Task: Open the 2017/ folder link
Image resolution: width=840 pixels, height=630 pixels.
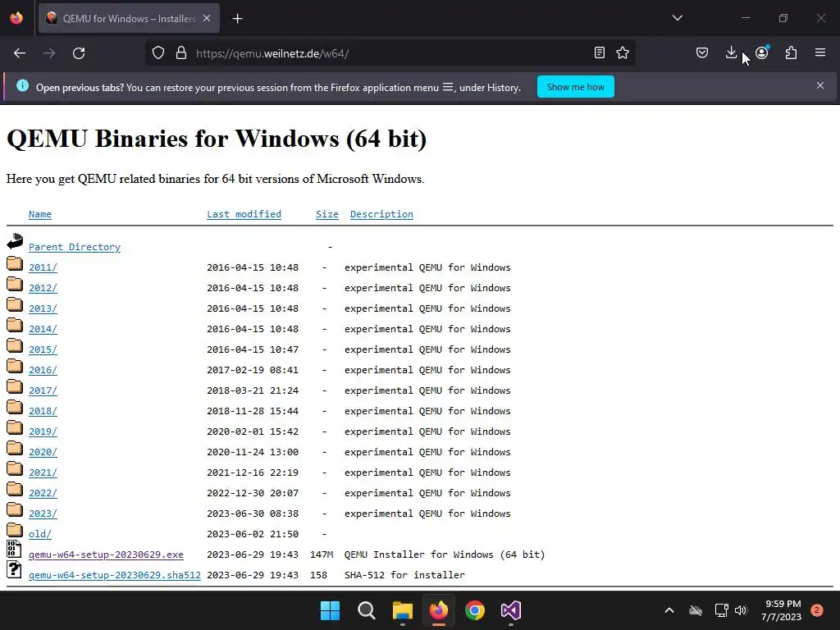Action: 43,390
